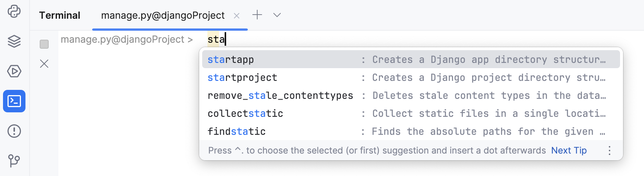Open the Python Console tool window
This screenshot has width=644, height=176.
(14, 11)
